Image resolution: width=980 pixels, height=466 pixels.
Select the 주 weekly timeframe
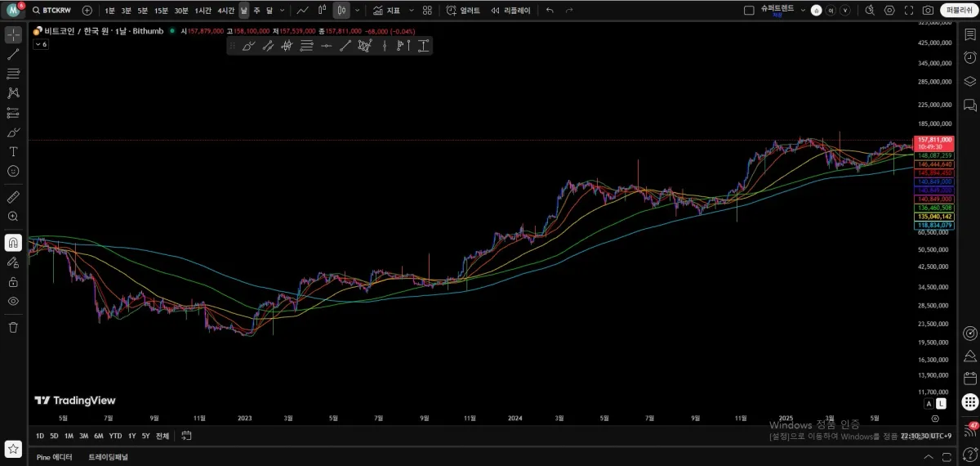pyautogui.click(x=256, y=11)
